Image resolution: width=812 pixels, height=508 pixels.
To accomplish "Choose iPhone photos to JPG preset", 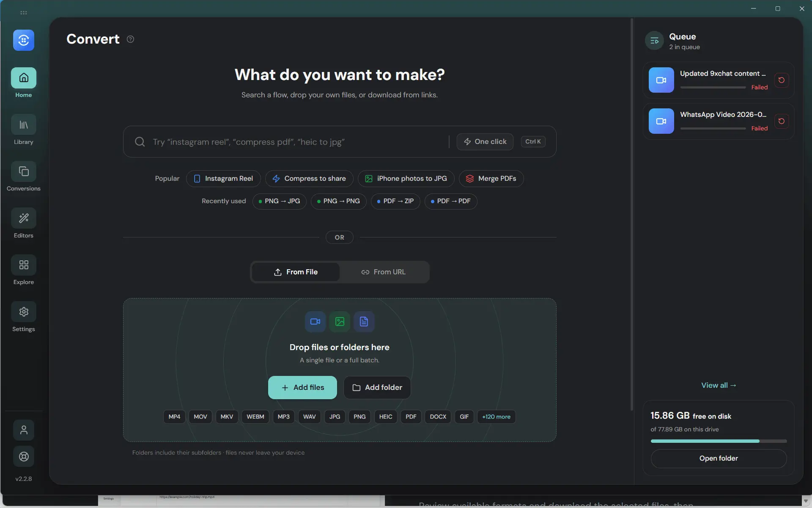I will point(406,179).
